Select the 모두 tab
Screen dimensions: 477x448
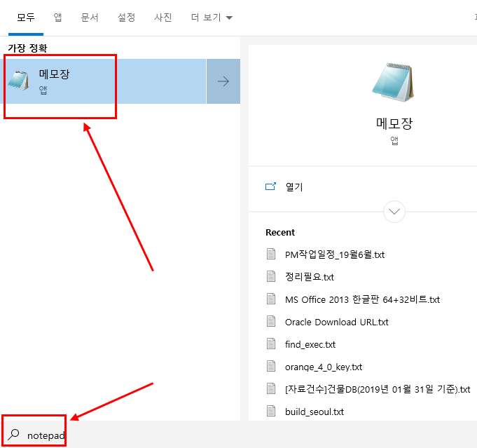tap(26, 18)
